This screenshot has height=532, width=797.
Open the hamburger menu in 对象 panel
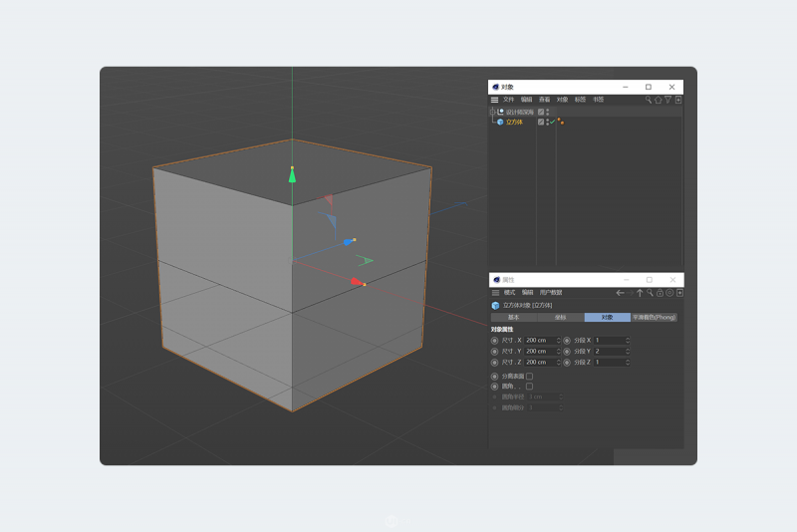(x=494, y=100)
